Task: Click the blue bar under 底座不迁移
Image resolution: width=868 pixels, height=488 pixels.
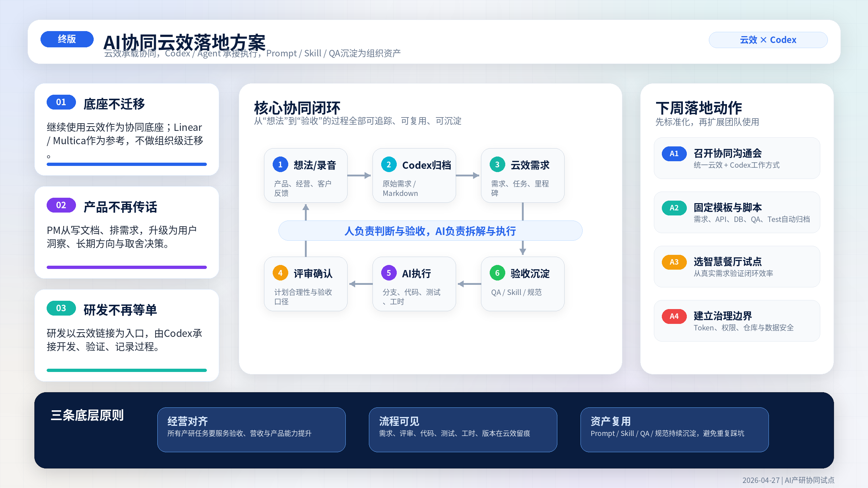Action: (x=127, y=164)
